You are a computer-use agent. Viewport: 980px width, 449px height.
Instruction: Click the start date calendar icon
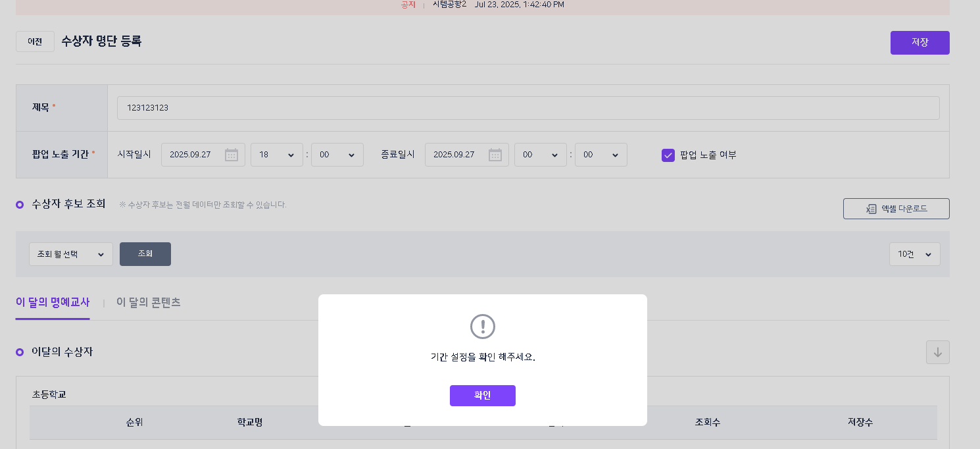point(232,155)
